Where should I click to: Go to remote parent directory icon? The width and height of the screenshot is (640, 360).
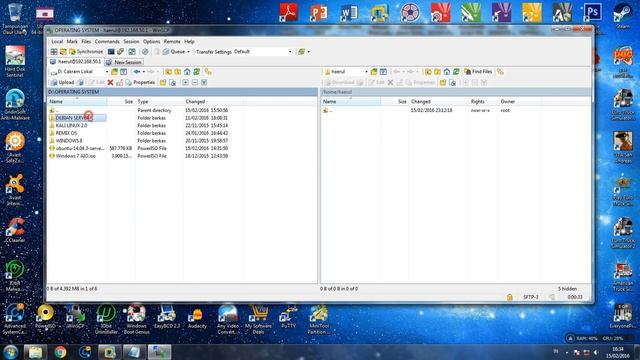click(x=428, y=72)
